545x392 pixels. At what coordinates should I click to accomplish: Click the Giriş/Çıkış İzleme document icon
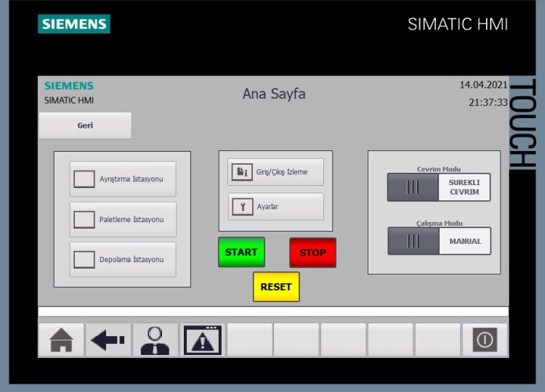[x=241, y=172]
